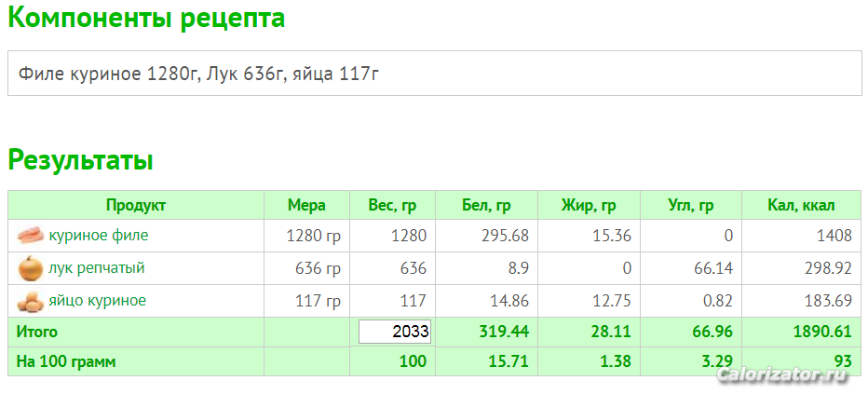Open the лук репчатый product link
The image size is (868, 394).
point(97,268)
